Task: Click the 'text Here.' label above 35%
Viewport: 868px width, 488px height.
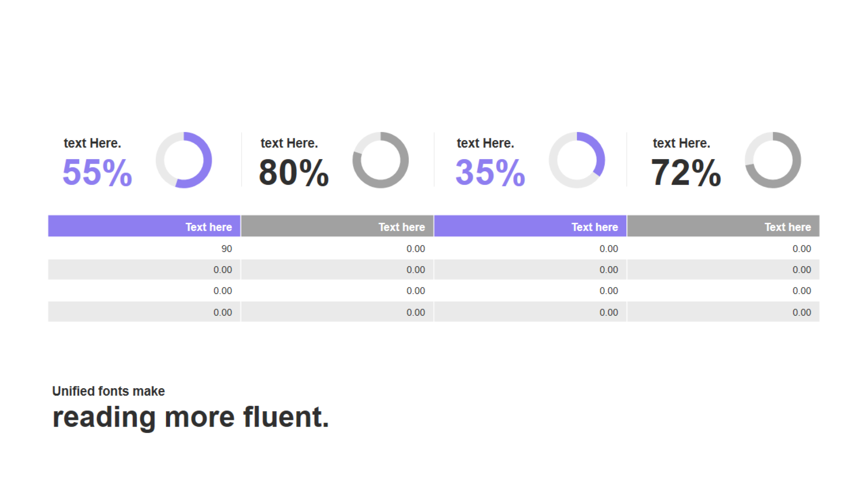Action: click(486, 143)
